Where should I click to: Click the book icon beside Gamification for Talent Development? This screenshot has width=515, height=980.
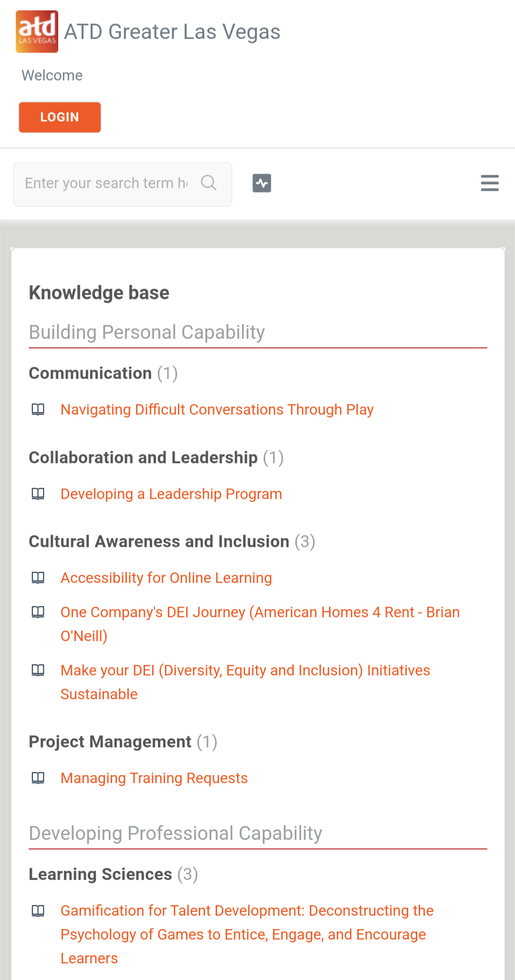(x=38, y=911)
